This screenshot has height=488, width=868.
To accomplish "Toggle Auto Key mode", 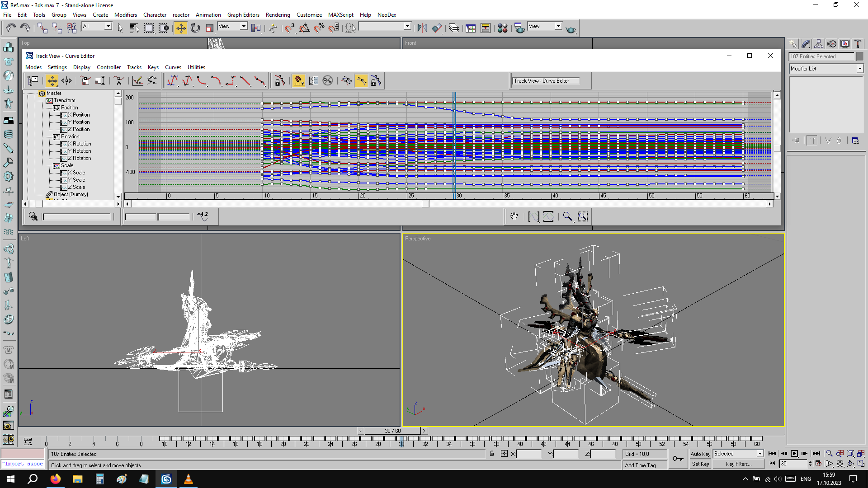I will (700, 454).
